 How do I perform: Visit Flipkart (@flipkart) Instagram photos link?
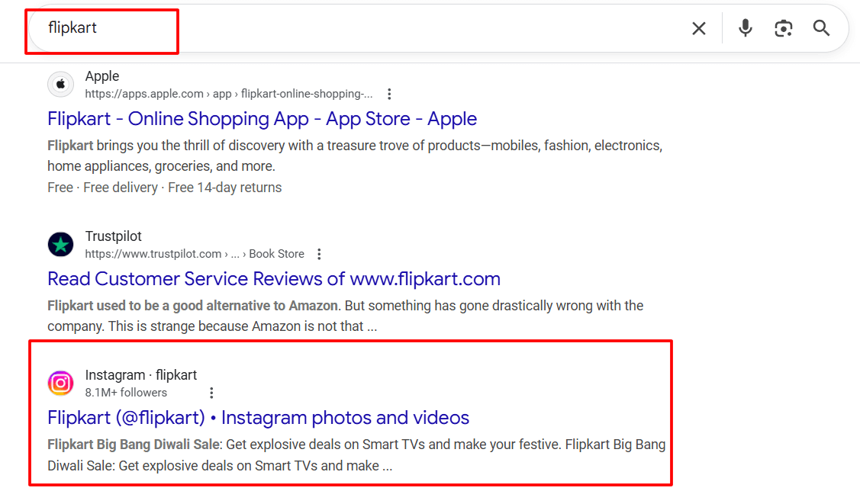click(258, 418)
